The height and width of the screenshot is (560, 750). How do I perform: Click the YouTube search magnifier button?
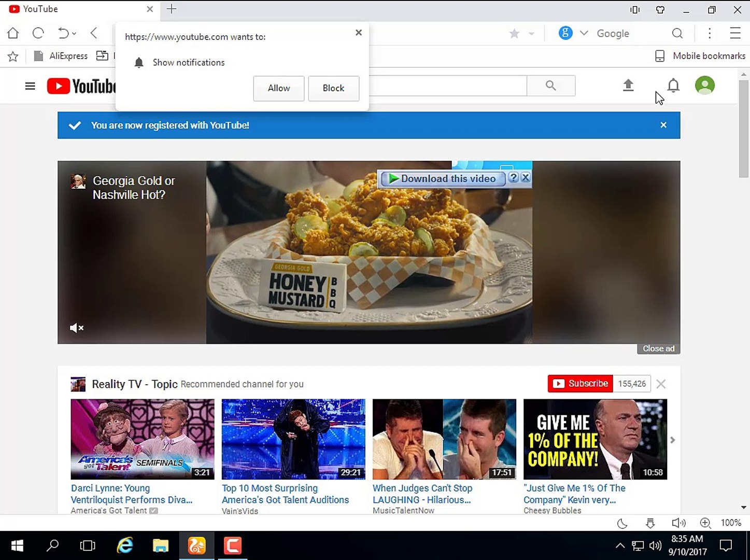[x=551, y=86]
